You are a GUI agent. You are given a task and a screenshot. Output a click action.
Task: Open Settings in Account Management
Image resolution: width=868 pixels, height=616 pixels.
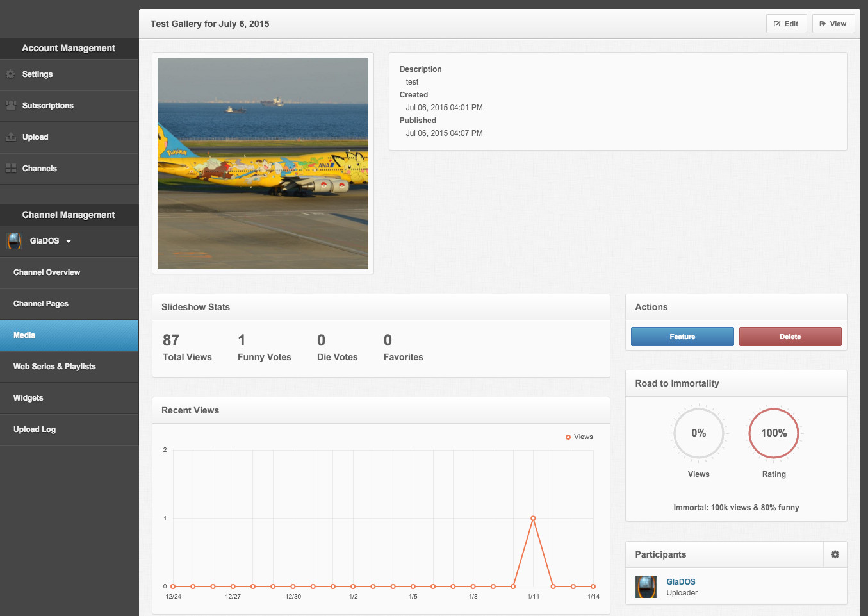click(x=69, y=74)
